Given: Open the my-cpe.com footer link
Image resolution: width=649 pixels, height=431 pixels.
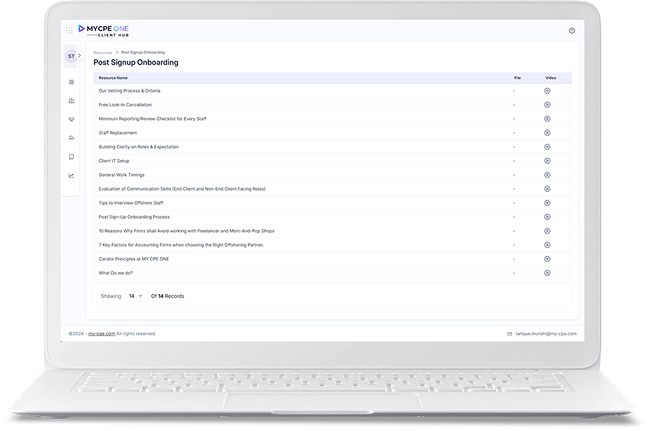Looking at the screenshot, I should click(101, 334).
